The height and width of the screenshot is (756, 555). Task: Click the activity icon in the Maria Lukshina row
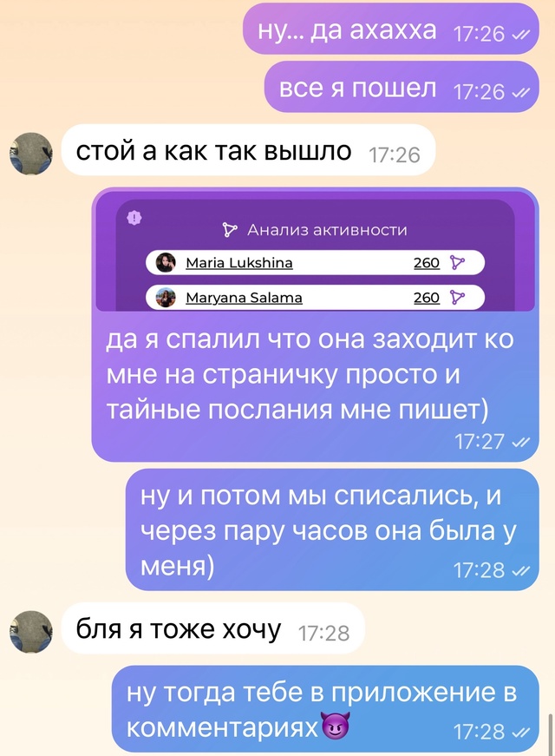(457, 263)
